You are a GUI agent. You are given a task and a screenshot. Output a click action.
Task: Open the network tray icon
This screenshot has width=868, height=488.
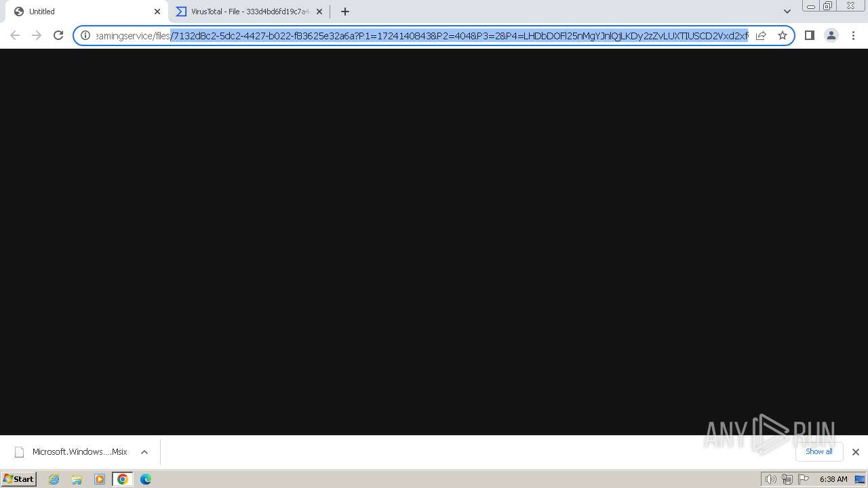[x=787, y=479]
